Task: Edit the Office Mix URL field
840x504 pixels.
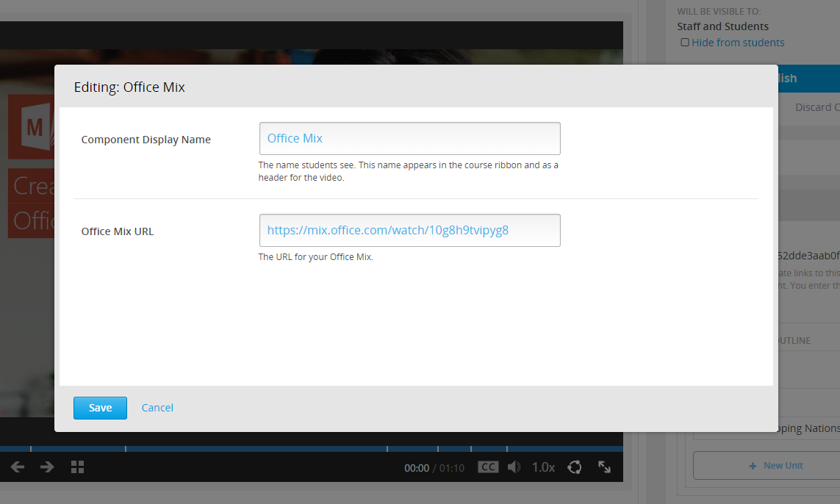Action: [410, 230]
